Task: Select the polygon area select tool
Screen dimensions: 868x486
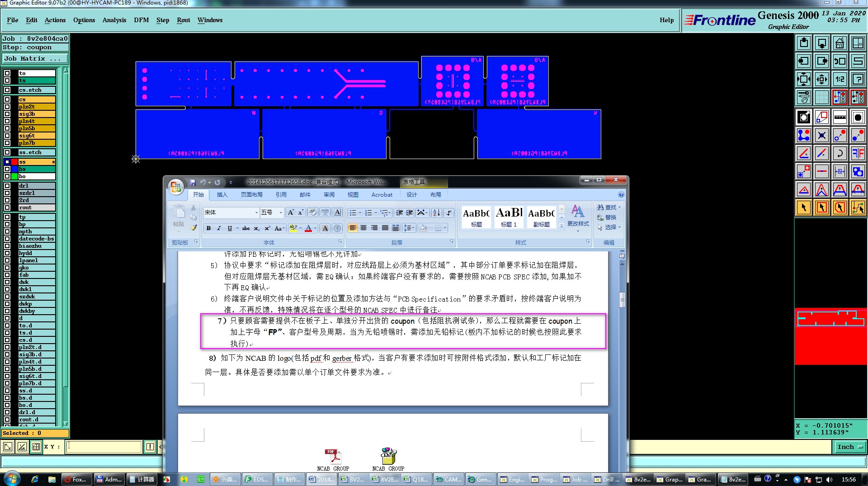Action: [x=840, y=208]
